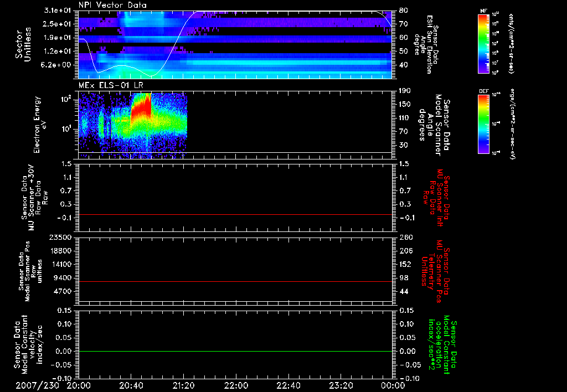Image resolution: width=567 pixels, height=392 pixels.
Task: Click the '190' scanner angle axis value
Action: [x=405, y=90]
